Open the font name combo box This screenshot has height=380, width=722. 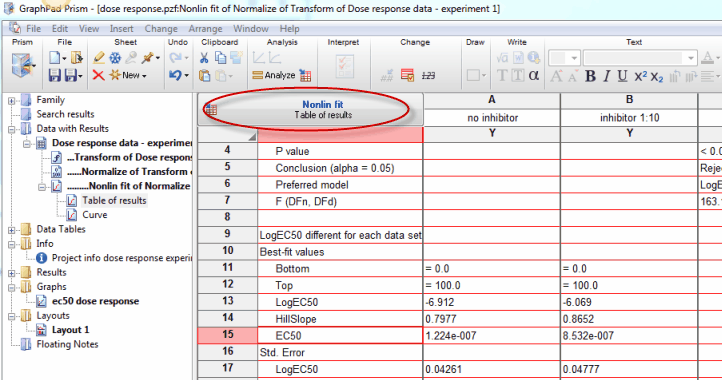tap(640, 58)
